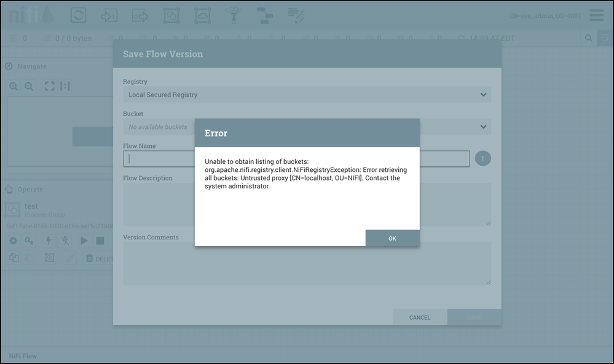The width and height of the screenshot is (614, 364).
Task: Open the Registry dropdown showing Local Secured Registry
Action: coord(484,95)
